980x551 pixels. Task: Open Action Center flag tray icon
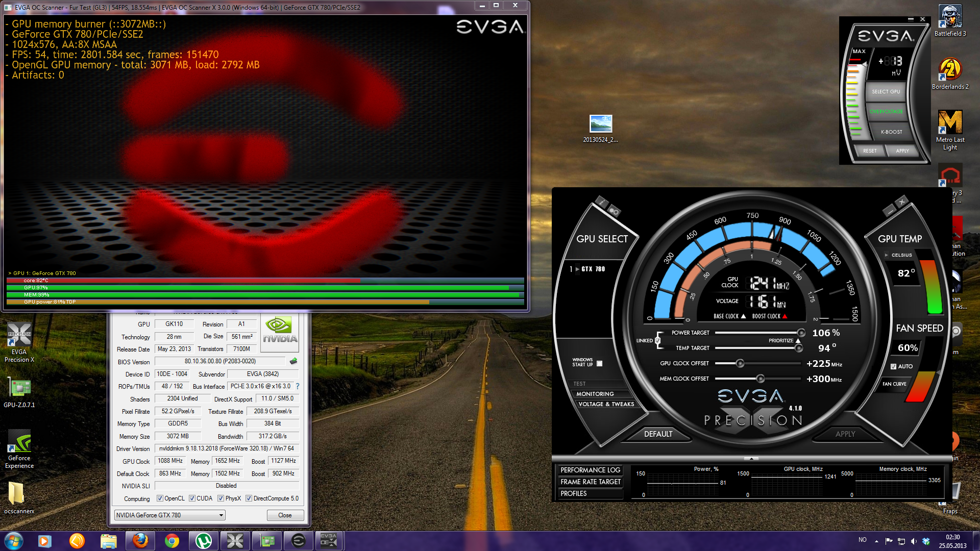click(x=889, y=541)
